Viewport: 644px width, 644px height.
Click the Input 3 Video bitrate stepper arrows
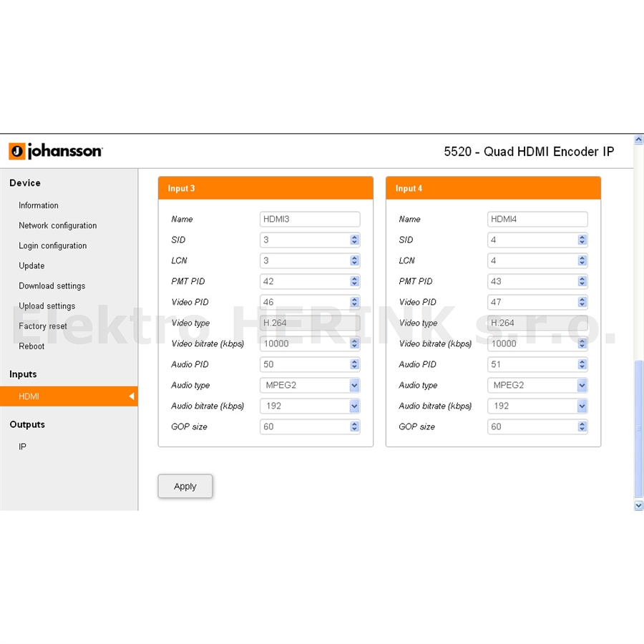(354, 343)
